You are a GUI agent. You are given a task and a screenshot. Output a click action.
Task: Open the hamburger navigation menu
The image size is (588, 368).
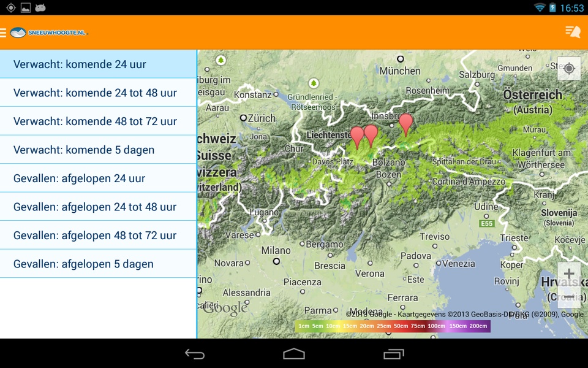[3, 33]
